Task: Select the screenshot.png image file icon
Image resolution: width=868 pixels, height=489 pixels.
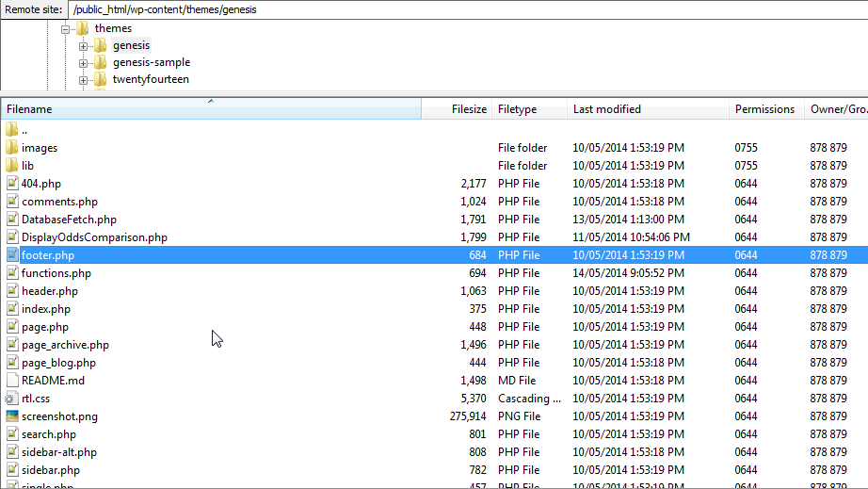Action: pos(12,416)
